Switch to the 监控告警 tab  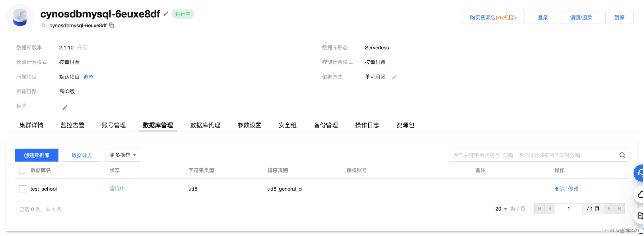[73, 125]
